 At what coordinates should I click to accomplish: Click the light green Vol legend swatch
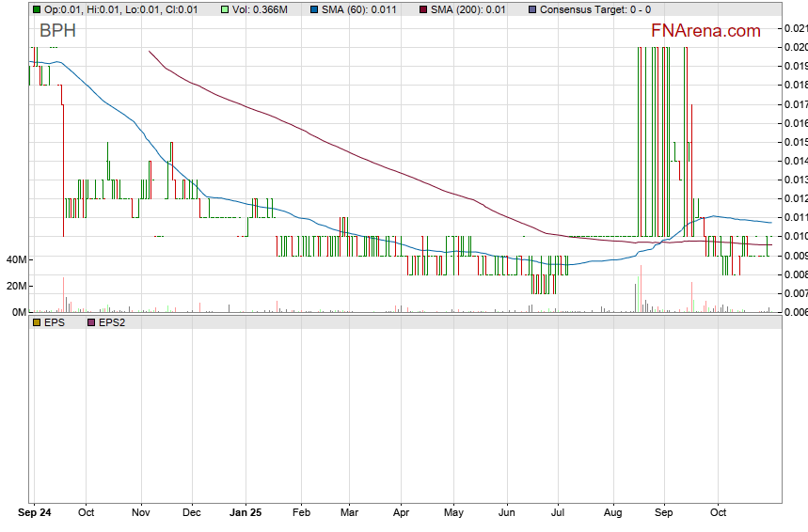click(225, 9)
